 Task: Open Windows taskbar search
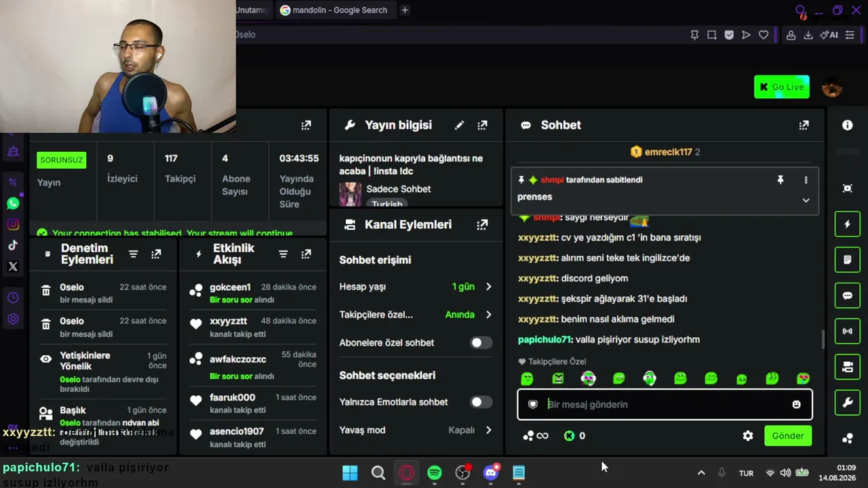point(378,473)
